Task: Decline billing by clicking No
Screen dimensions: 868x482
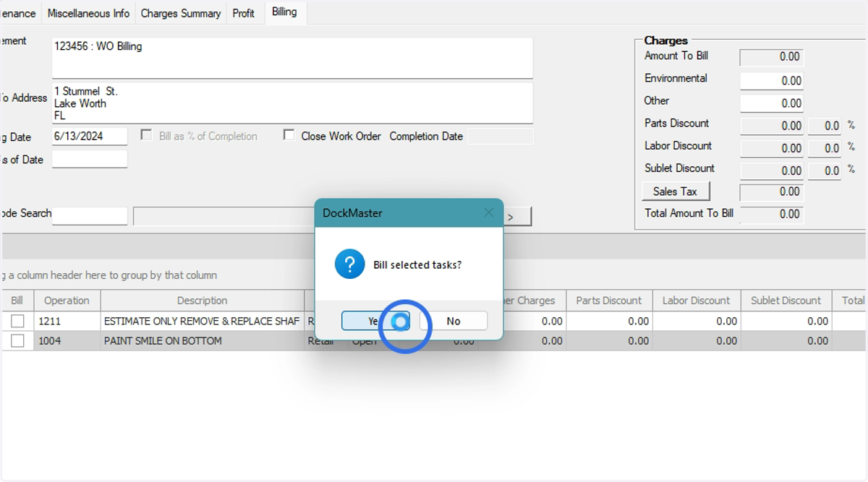Action: (x=454, y=321)
